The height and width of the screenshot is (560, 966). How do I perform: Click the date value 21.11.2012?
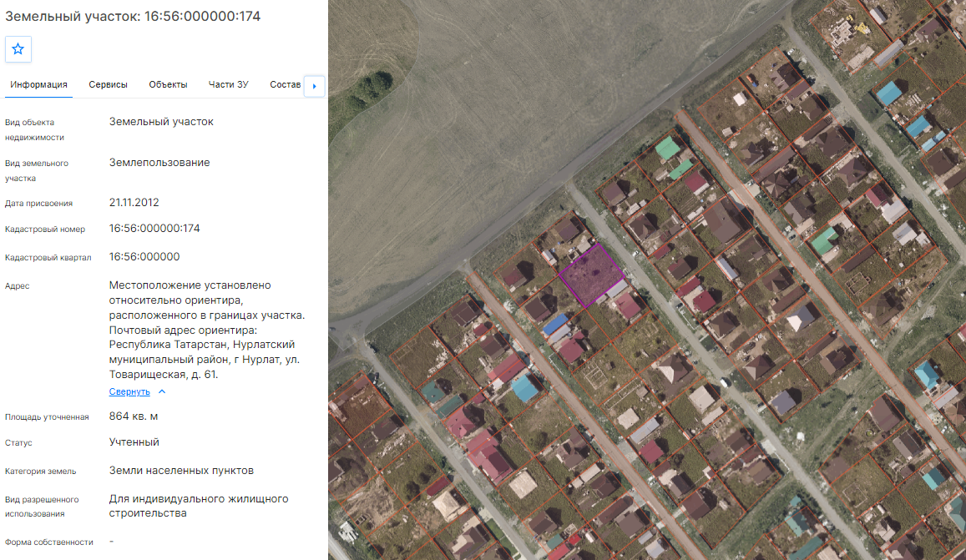pos(134,203)
